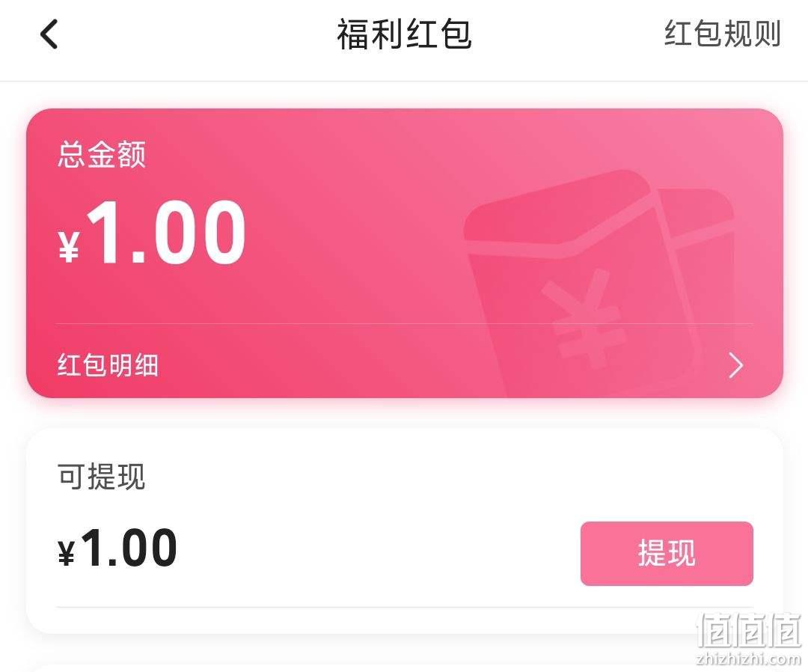Click the 可提现 label
Image resolution: width=808 pixels, height=672 pixels.
click(x=101, y=476)
